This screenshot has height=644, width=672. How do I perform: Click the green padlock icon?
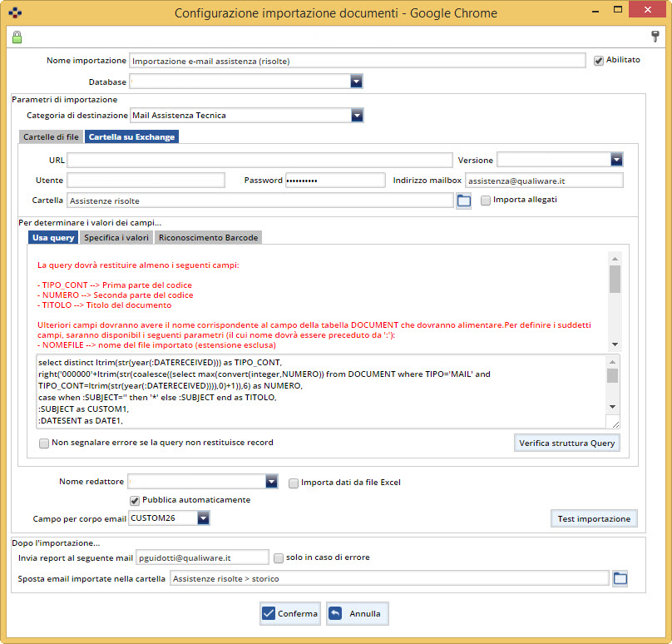[x=17, y=37]
